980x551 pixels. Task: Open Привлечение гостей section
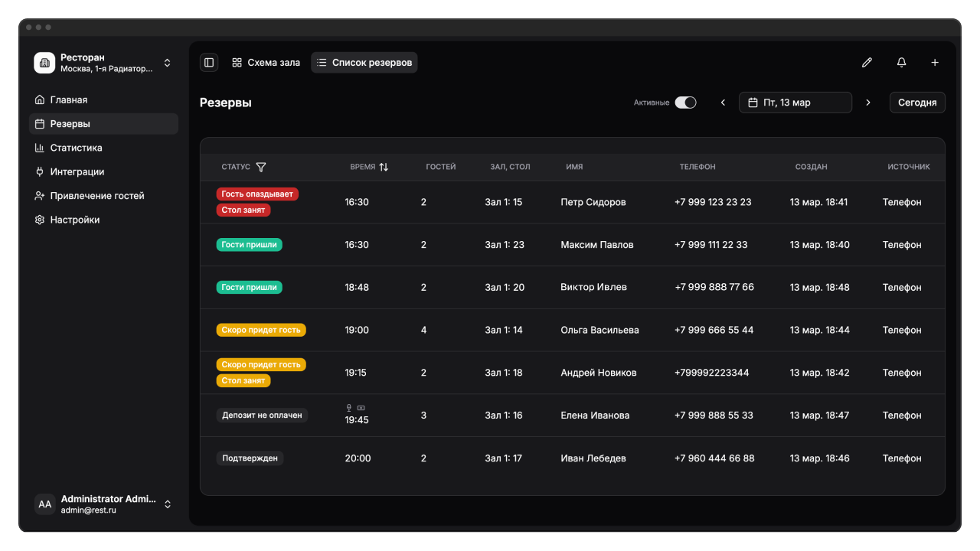96,196
